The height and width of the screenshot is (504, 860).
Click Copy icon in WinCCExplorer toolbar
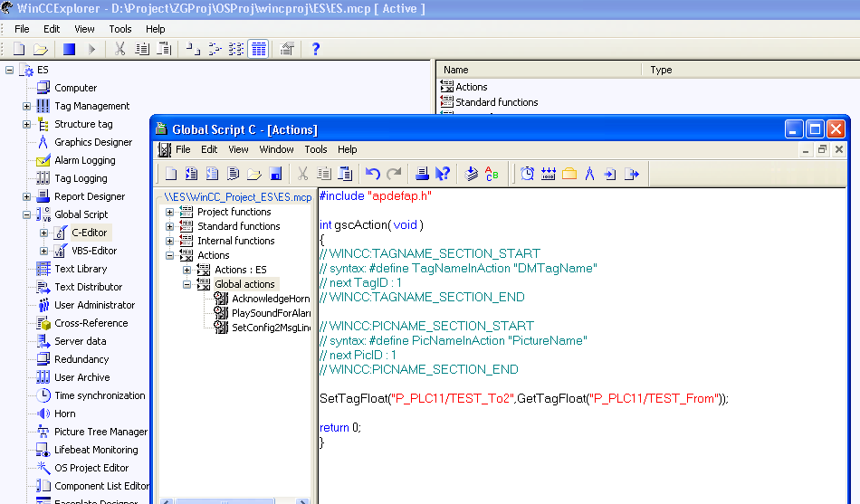click(141, 50)
